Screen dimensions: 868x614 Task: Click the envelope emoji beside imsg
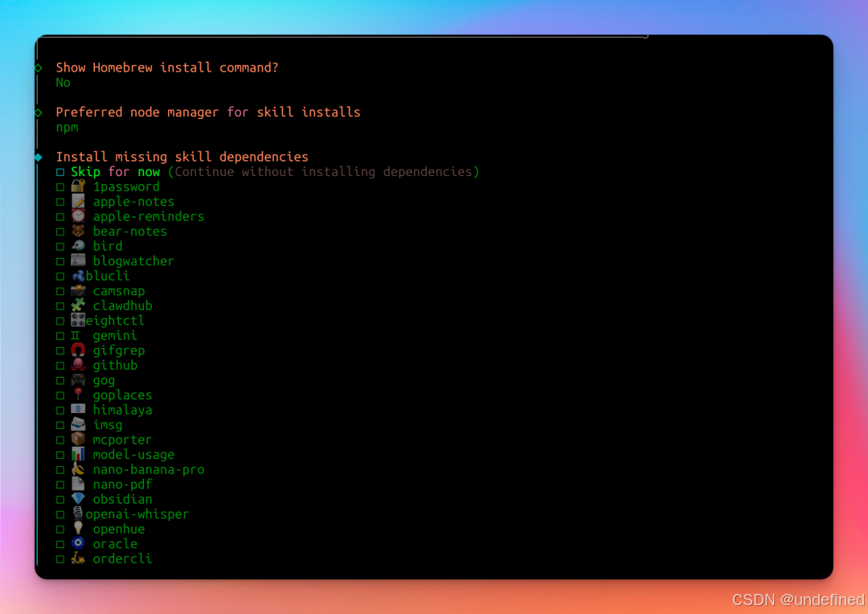coord(78,424)
